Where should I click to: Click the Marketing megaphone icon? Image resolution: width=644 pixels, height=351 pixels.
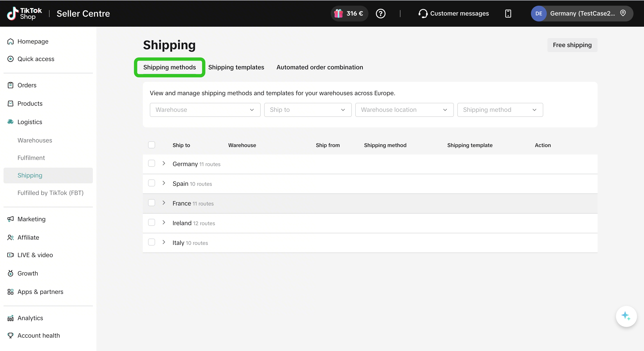(11, 219)
